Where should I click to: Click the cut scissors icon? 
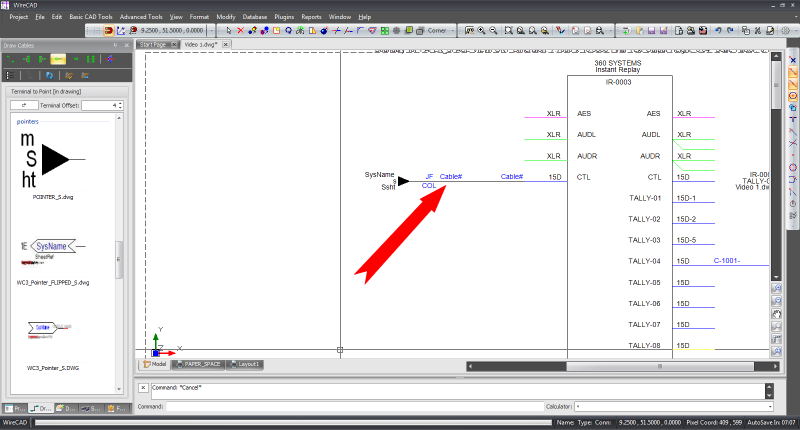click(x=758, y=31)
